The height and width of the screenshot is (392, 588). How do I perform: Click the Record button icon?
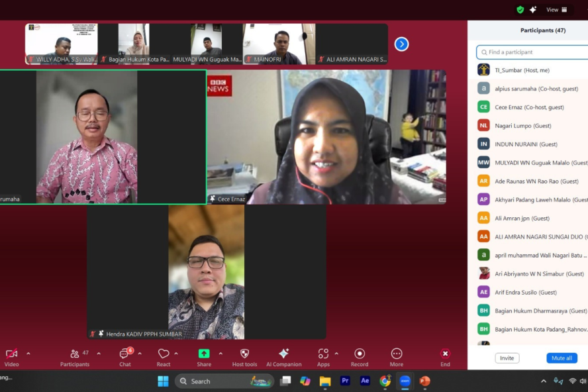360,354
